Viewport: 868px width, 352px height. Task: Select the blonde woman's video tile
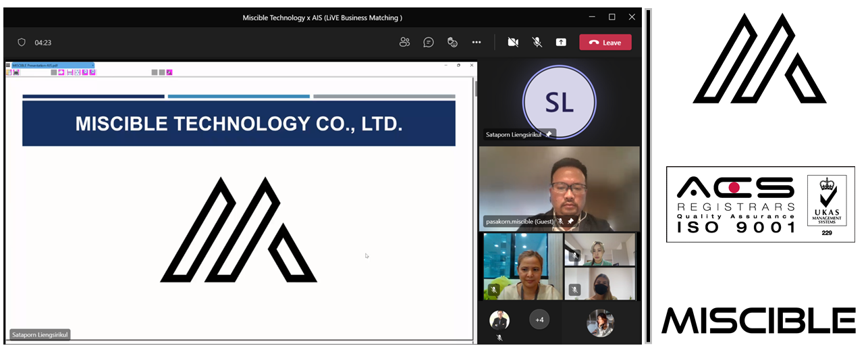[600, 249]
